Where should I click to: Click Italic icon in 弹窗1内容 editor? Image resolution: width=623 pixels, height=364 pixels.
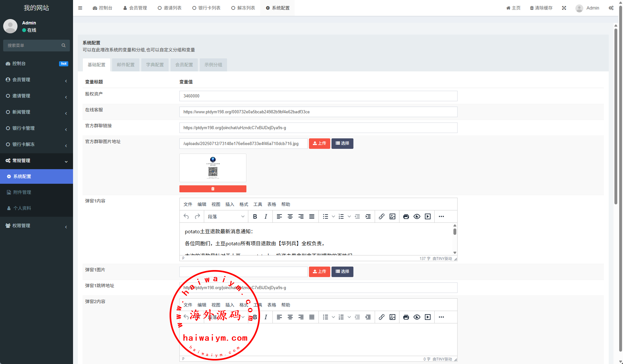point(266,216)
